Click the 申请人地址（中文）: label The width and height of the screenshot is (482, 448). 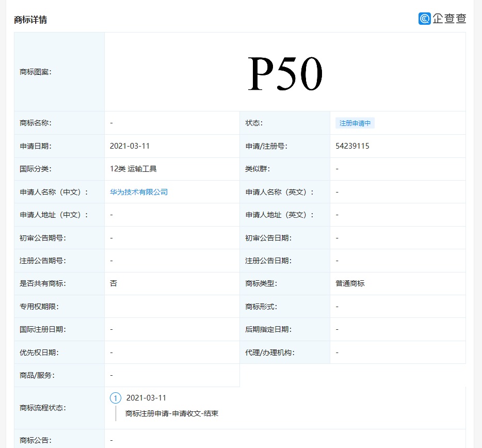pos(54,215)
